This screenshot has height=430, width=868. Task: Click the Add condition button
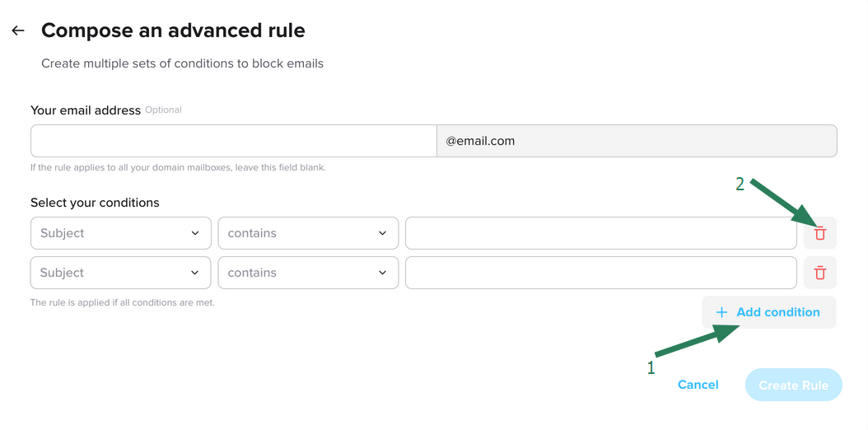(x=769, y=313)
